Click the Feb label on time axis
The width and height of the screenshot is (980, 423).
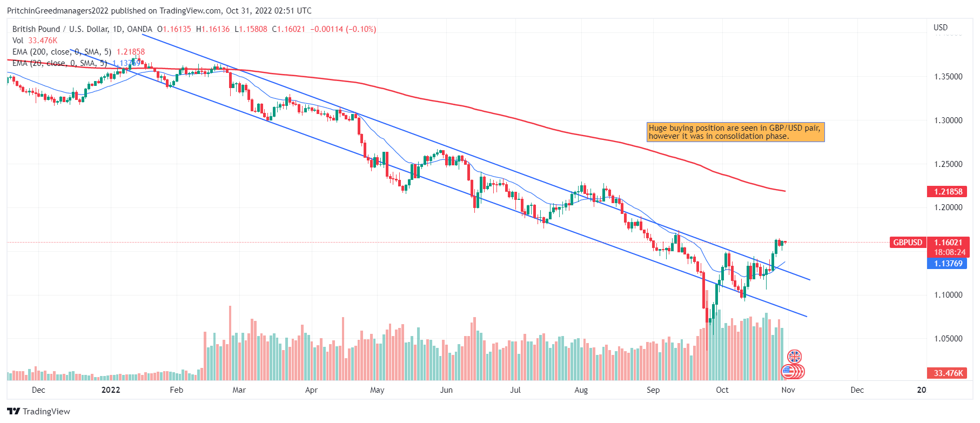[x=177, y=390]
